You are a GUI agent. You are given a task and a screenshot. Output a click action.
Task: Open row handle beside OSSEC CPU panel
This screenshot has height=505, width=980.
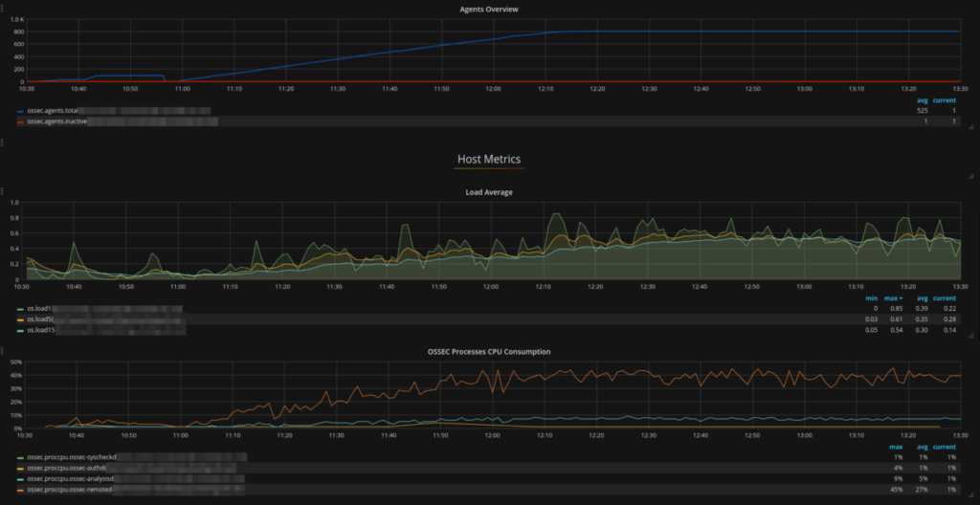pos(2,349)
